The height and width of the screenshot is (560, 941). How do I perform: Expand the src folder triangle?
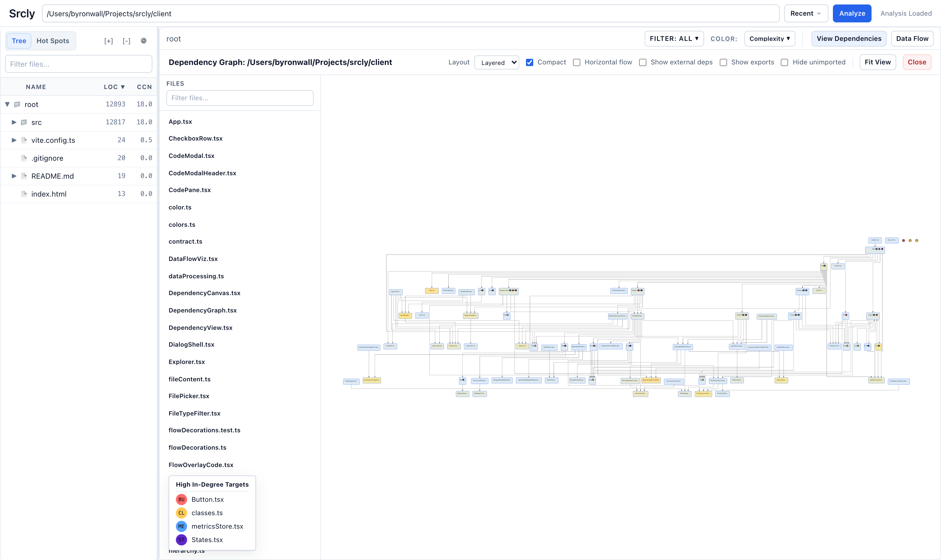point(14,122)
